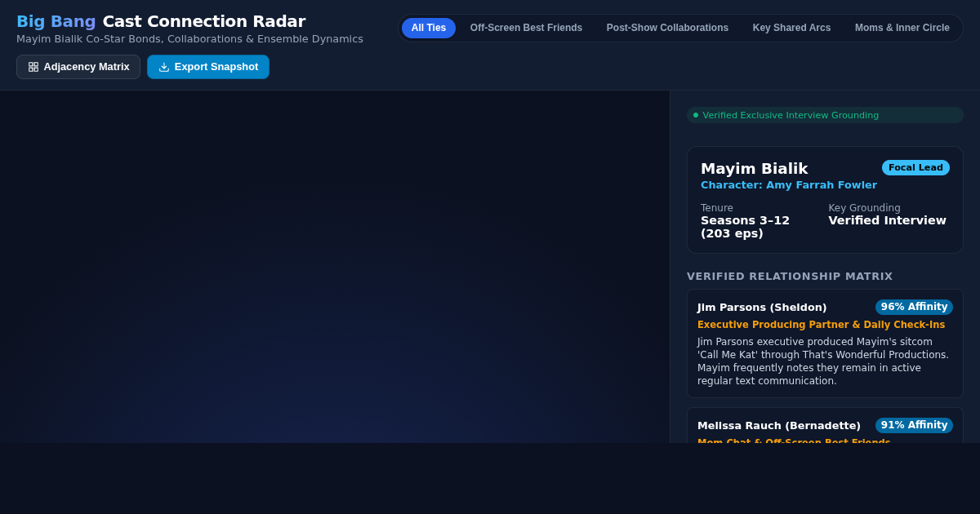
Task: Open the Key Shared Arcs tab
Action: point(792,28)
